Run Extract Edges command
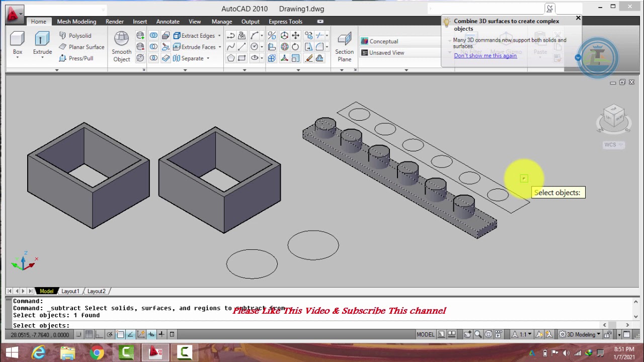This screenshot has height=362, width=644. tap(194, 36)
